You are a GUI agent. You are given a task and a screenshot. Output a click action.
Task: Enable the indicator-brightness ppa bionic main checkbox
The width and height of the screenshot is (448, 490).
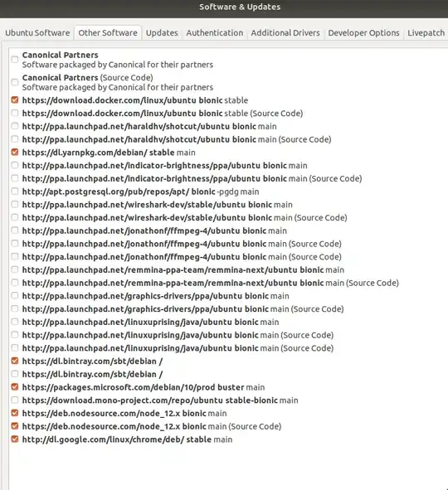click(x=15, y=165)
